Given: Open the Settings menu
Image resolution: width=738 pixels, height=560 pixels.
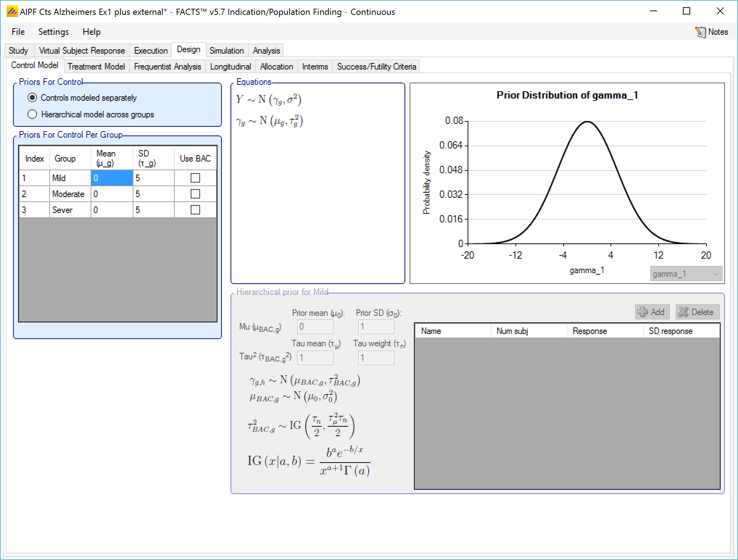Looking at the screenshot, I should [53, 32].
